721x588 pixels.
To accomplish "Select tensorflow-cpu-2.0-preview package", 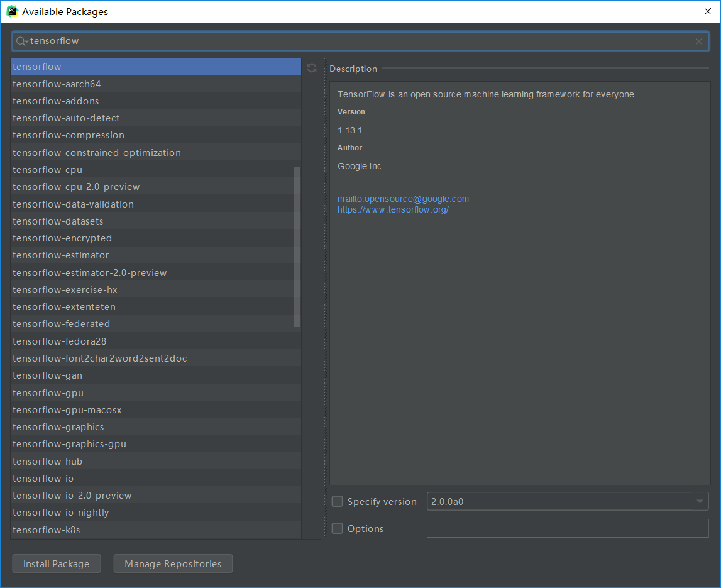I will pos(156,187).
